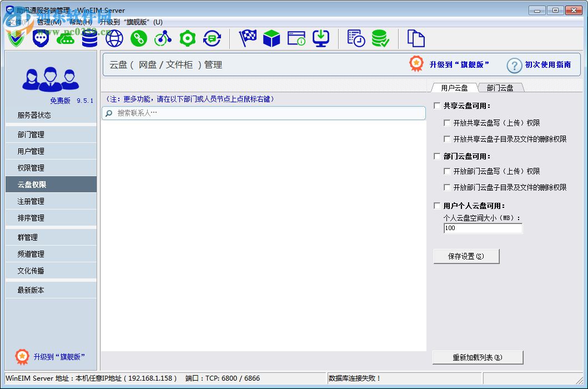The height and width of the screenshot is (389, 588).
Task: Enable the 共享云盘可用 checkbox
Action: (437, 106)
